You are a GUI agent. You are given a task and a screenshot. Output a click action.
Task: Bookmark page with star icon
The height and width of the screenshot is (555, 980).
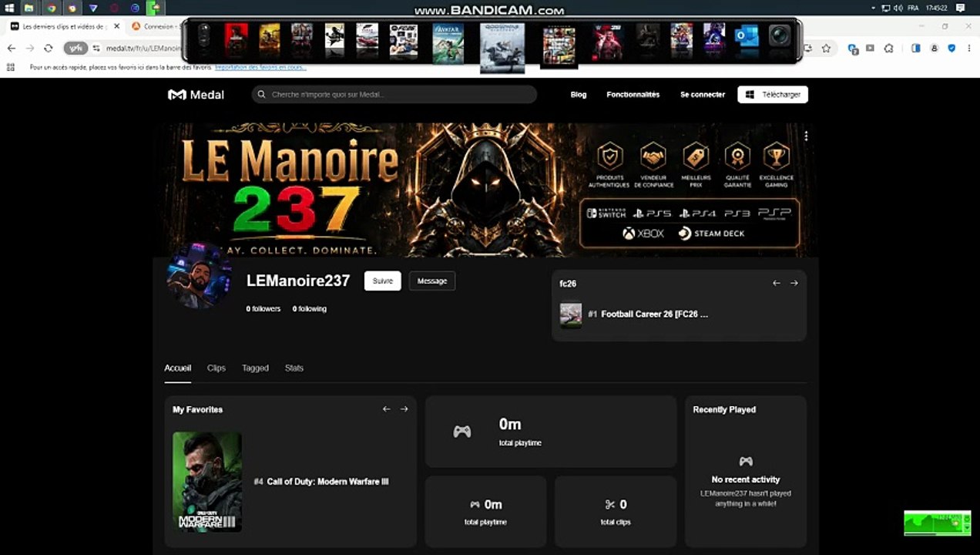pyautogui.click(x=826, y=48)
